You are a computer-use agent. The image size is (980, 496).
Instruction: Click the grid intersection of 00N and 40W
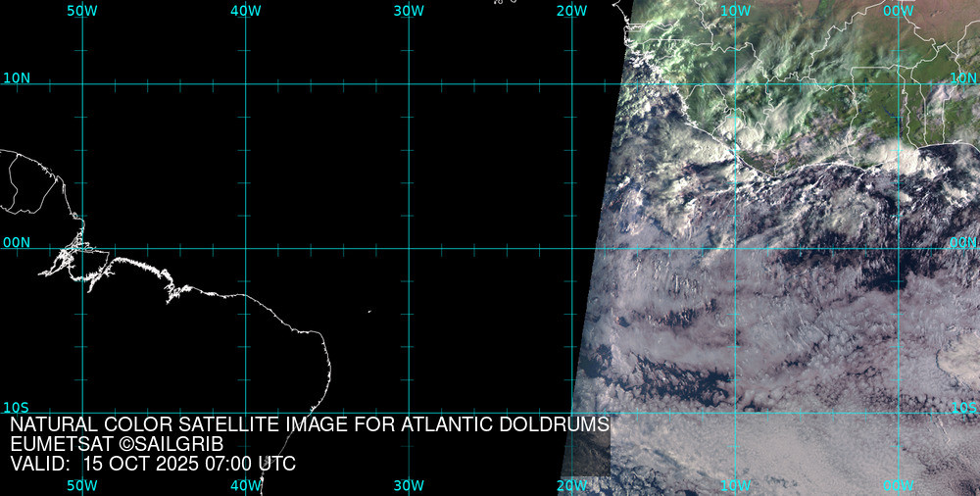pos(246,248)
